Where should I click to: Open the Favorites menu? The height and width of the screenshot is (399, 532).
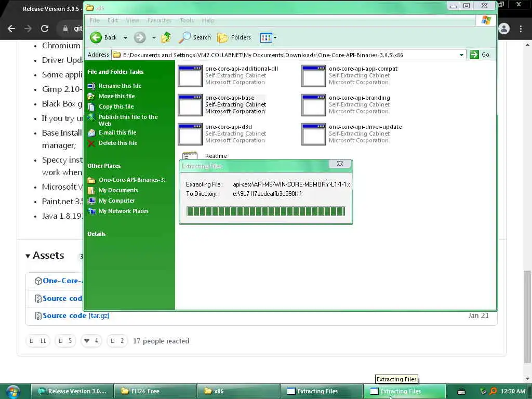point(159,20)
